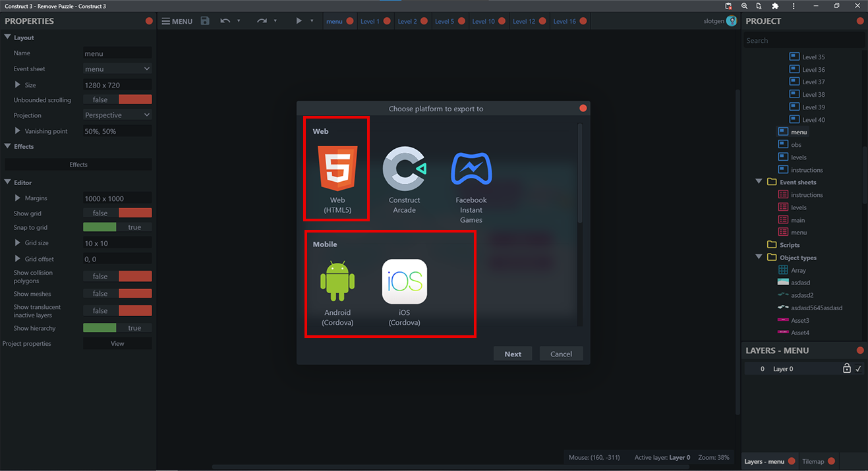Click the Effects button
The width and height of the screenshot is (868, 471).
pos(78,165)
